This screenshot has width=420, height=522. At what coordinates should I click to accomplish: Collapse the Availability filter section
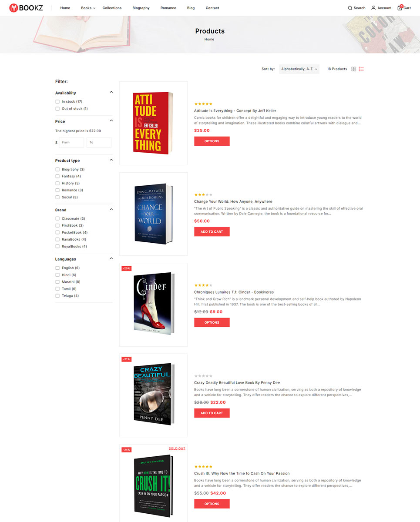click(111, 92)
